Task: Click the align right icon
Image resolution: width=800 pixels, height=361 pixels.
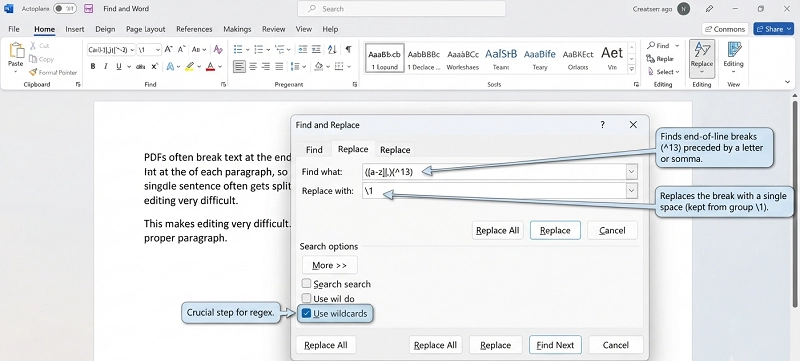Action: (x=266, y=66)
